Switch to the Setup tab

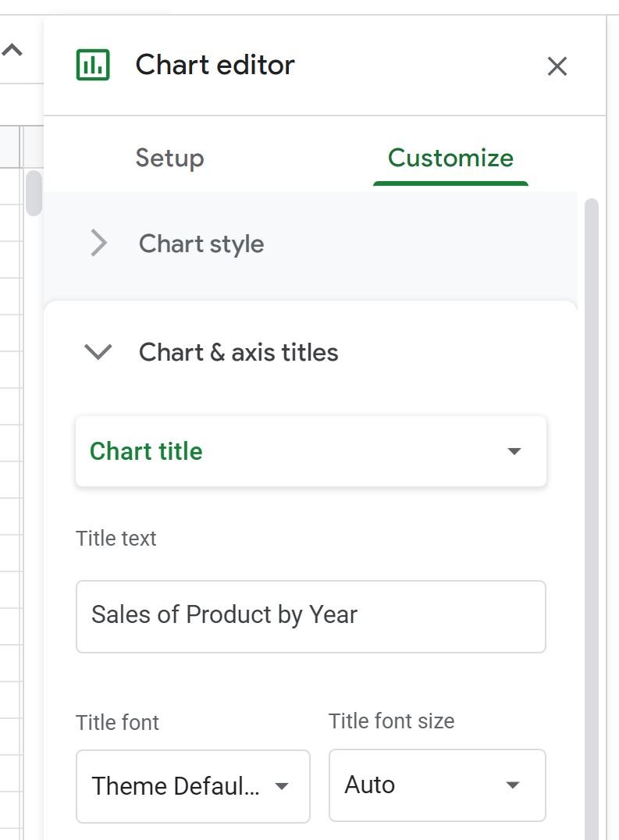tap(169, 158)
